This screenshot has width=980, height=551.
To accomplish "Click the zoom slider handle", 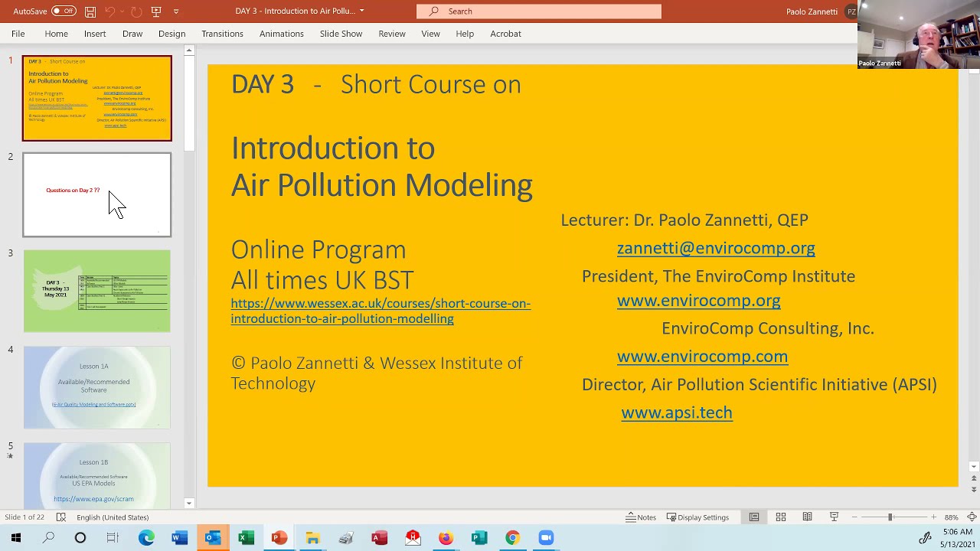I will pos(890,517).
